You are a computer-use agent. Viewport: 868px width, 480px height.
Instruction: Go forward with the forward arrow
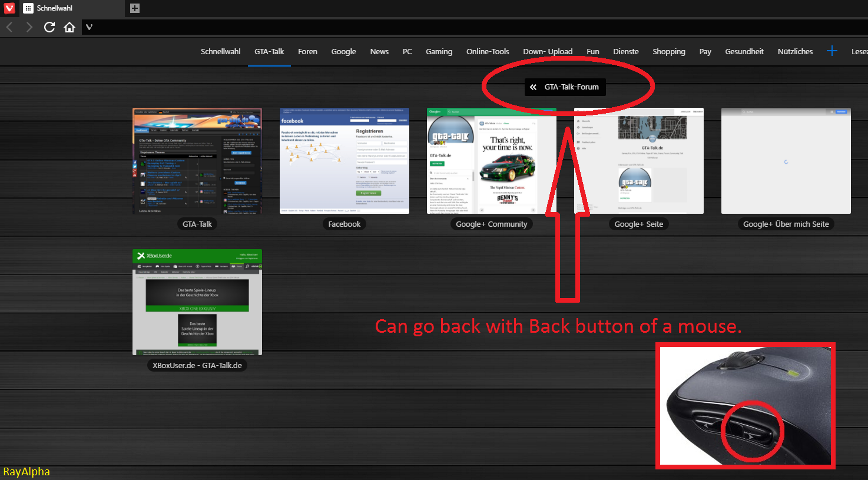29,27
